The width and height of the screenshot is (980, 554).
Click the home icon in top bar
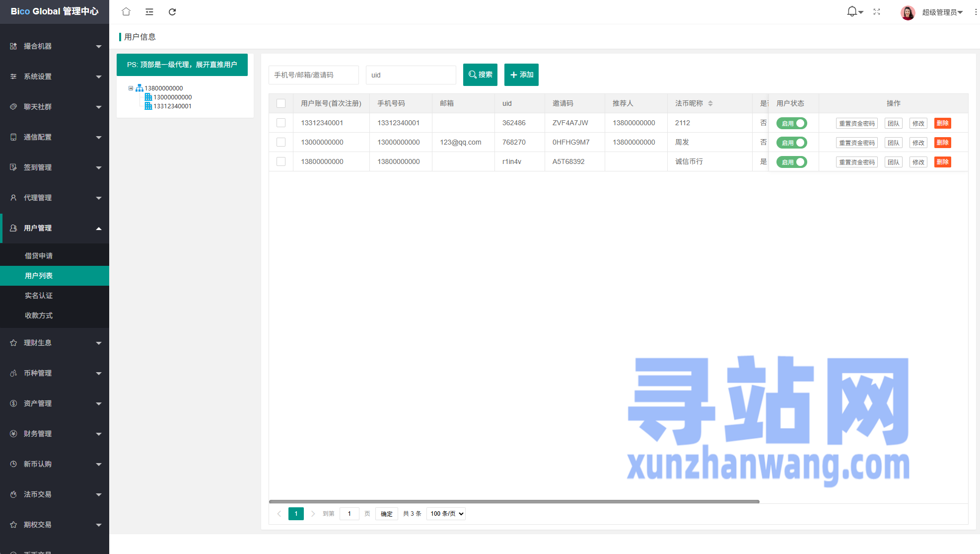pos(126,11)
